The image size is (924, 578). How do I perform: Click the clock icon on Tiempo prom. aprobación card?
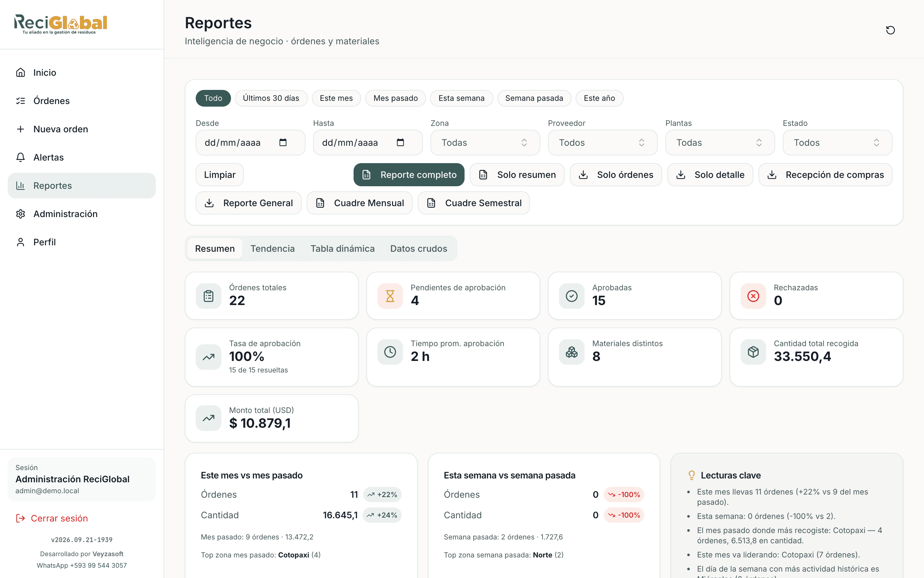pos(390,352)
